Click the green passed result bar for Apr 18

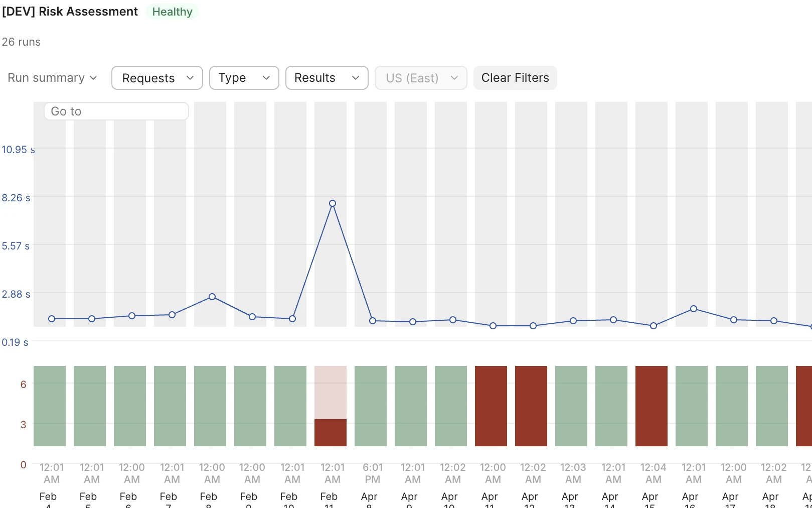point(772,406)
